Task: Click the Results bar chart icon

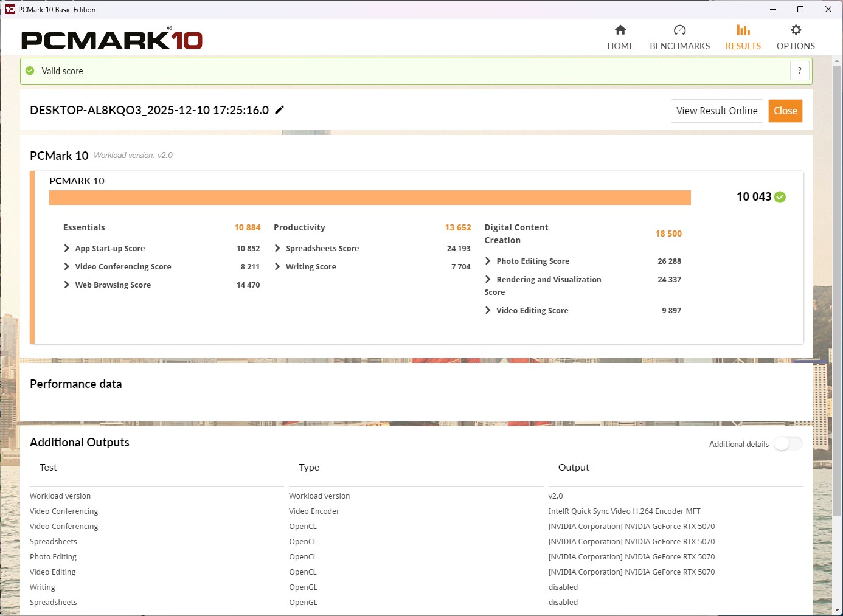Action: [x=743, y=30]
